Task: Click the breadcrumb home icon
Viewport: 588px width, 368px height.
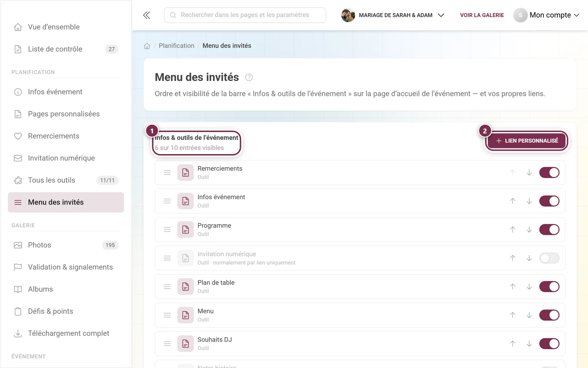Action: [147, 46]
